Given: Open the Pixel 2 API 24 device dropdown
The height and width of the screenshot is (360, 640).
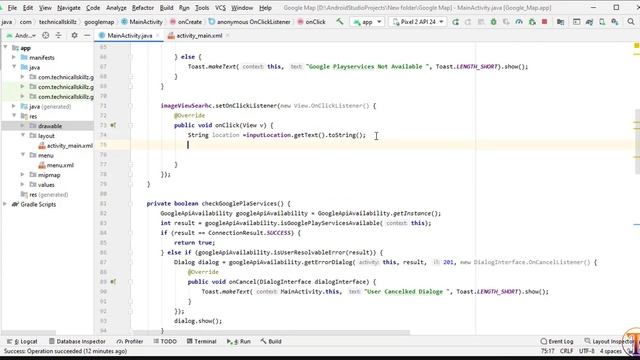Looking at the screenshot, I should click(x=418, y=22).
